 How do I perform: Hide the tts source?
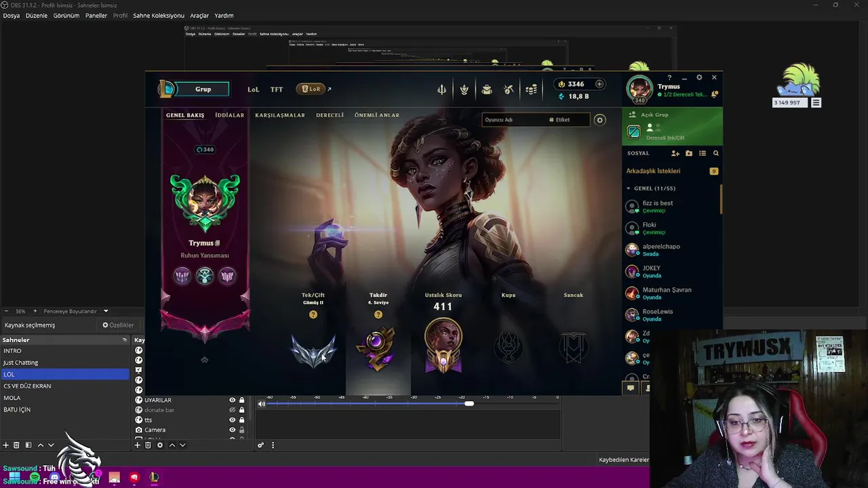pyautogui.click(x=232, y=420)
